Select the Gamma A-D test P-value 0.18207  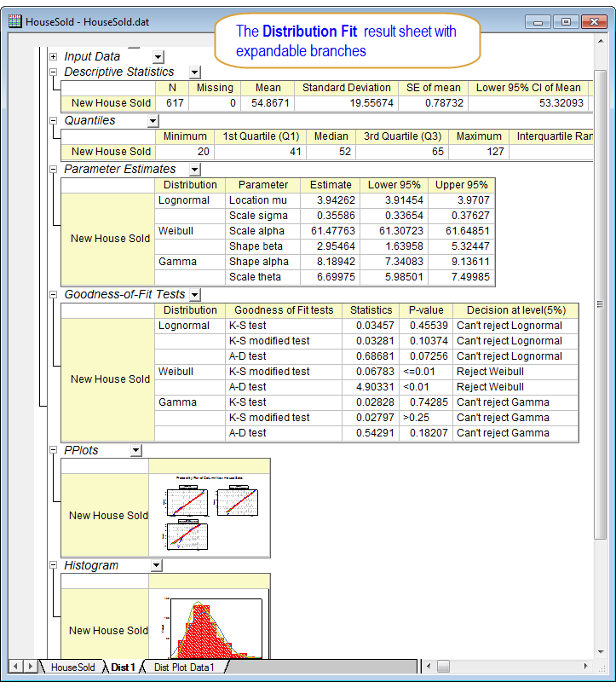[x=426, y=433]
